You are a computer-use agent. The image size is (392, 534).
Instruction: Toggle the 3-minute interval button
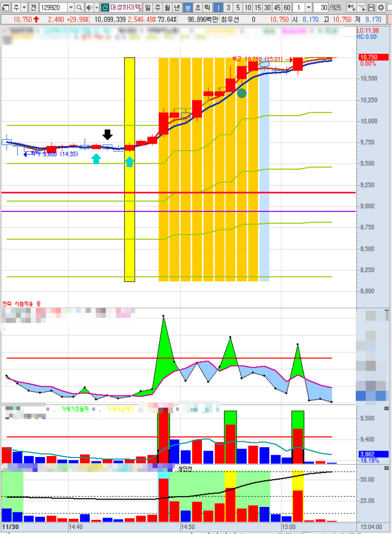tap(228, 7)
